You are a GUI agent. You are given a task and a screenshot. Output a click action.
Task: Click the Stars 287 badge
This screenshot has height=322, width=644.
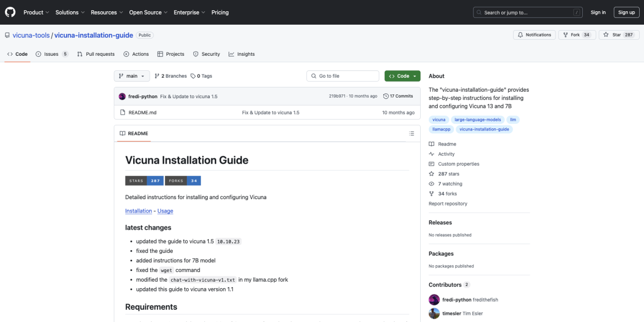click(144, 181)
